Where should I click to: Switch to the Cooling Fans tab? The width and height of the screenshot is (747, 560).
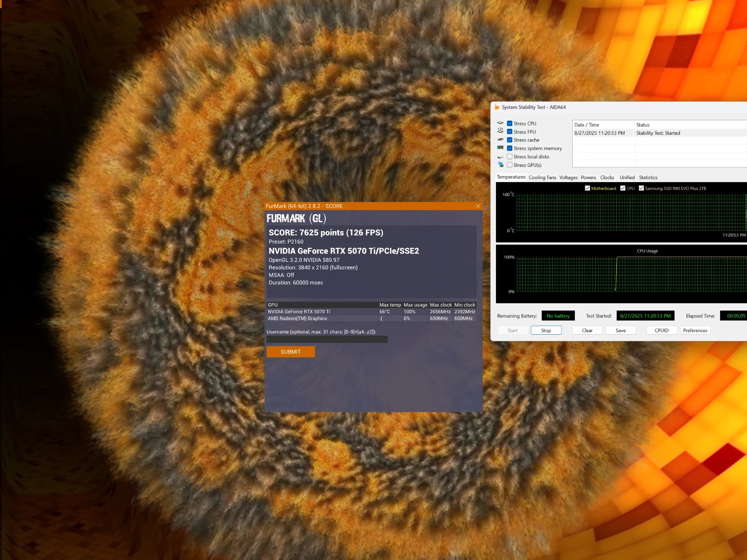tap(542, 178)
